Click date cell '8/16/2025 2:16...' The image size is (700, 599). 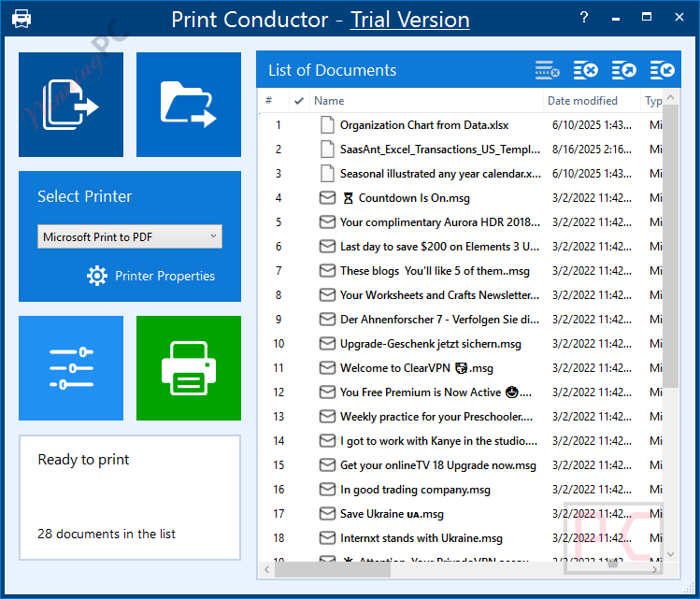[592, 150]
